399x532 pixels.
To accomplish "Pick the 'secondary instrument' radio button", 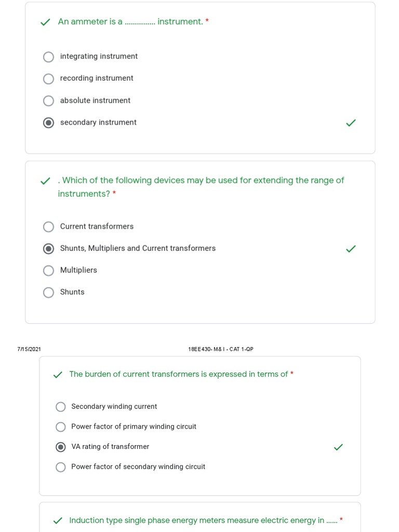I will pos(48,123).
